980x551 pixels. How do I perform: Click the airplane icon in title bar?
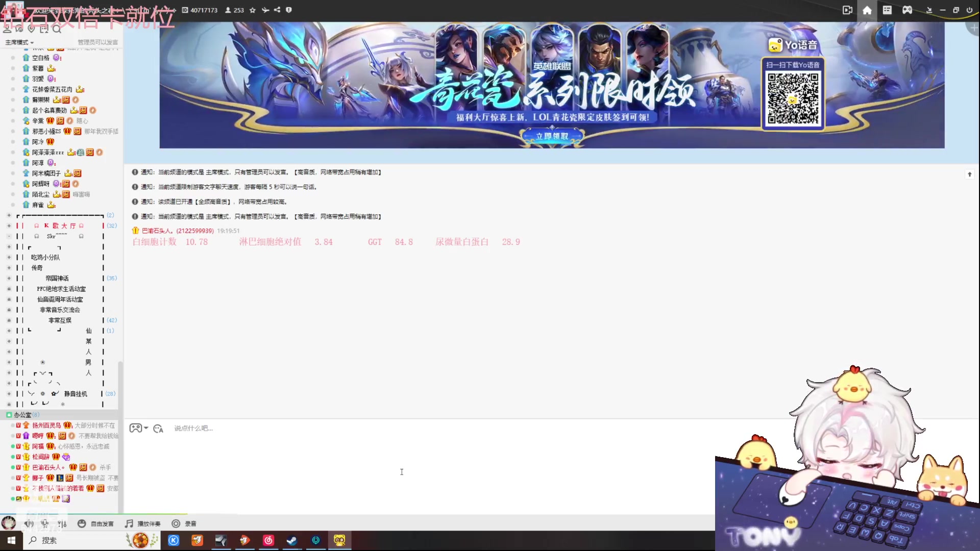(265, 10)
